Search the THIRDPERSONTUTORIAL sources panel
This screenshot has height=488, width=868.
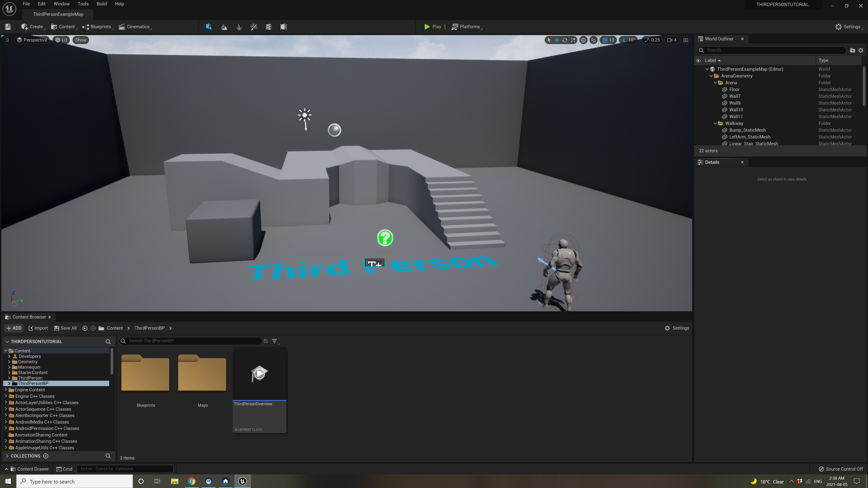coord(108,342)
